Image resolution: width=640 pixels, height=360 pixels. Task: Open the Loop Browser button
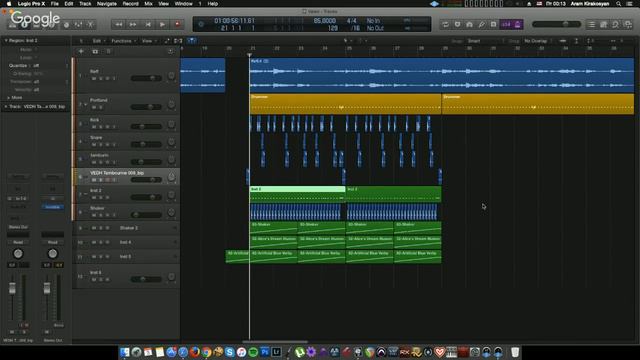pyautogui.click(x=616, y=24)
